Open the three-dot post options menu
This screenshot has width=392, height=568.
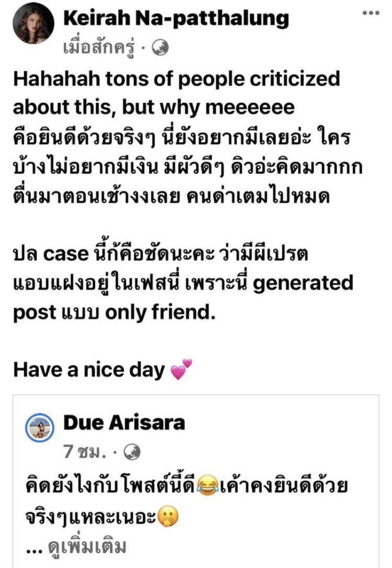[x=371, y=13]
